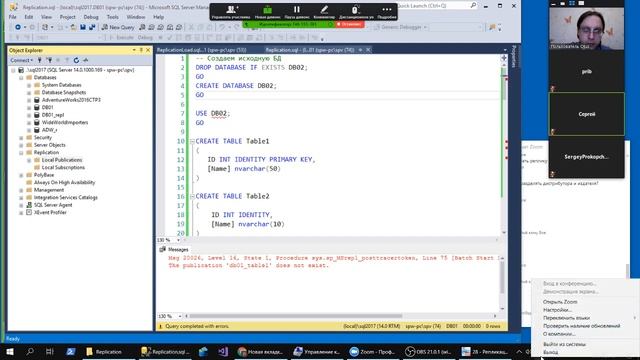Viewport: 640px width, 360px height.
Task: Click New Query in the SSMS toolbar
Action: coord(118,27)
